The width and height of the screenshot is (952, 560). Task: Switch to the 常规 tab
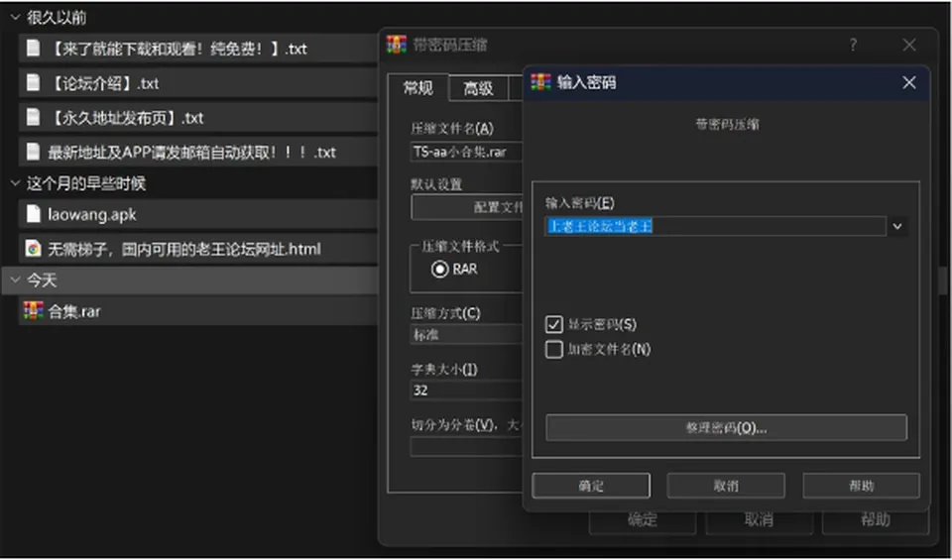point(418,88)
